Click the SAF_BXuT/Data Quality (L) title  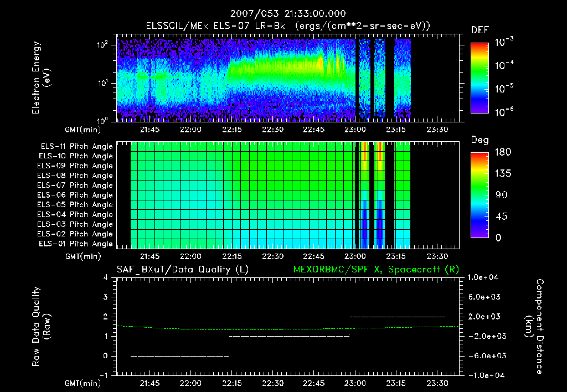click(183, 270)
